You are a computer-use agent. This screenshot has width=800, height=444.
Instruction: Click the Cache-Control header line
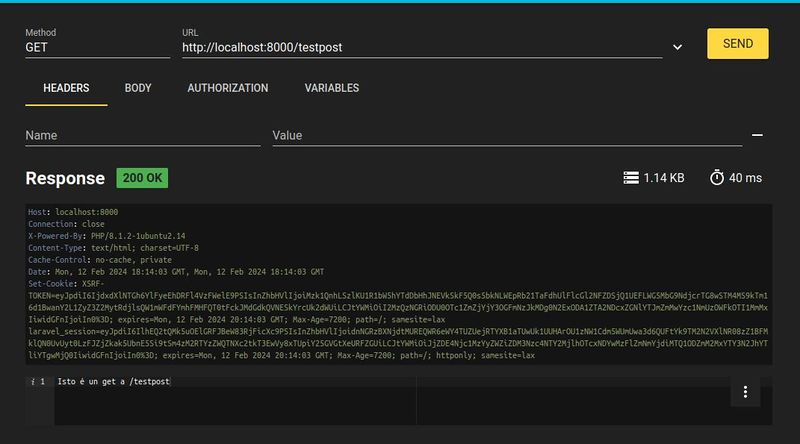point(100,260)
